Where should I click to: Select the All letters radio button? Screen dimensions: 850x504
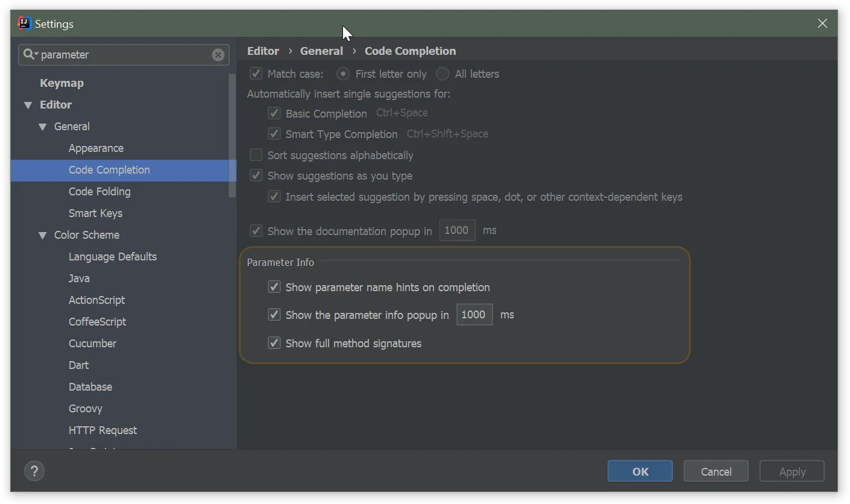click(442, 74)
